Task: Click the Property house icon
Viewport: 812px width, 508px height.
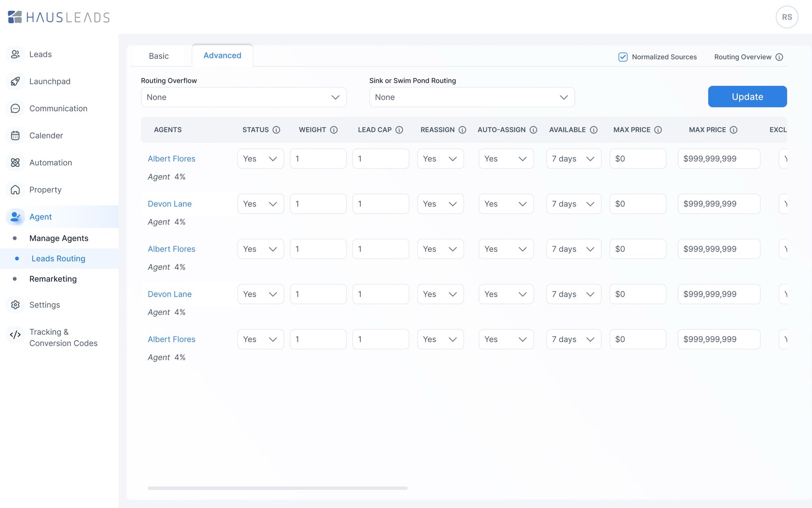Action: [x=15, y=190]
